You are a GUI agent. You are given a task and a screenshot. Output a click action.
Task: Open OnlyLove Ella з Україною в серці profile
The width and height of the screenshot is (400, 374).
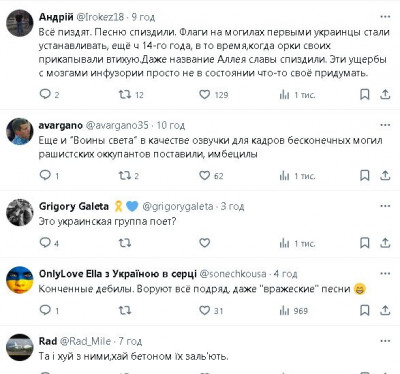coord(118,274)
